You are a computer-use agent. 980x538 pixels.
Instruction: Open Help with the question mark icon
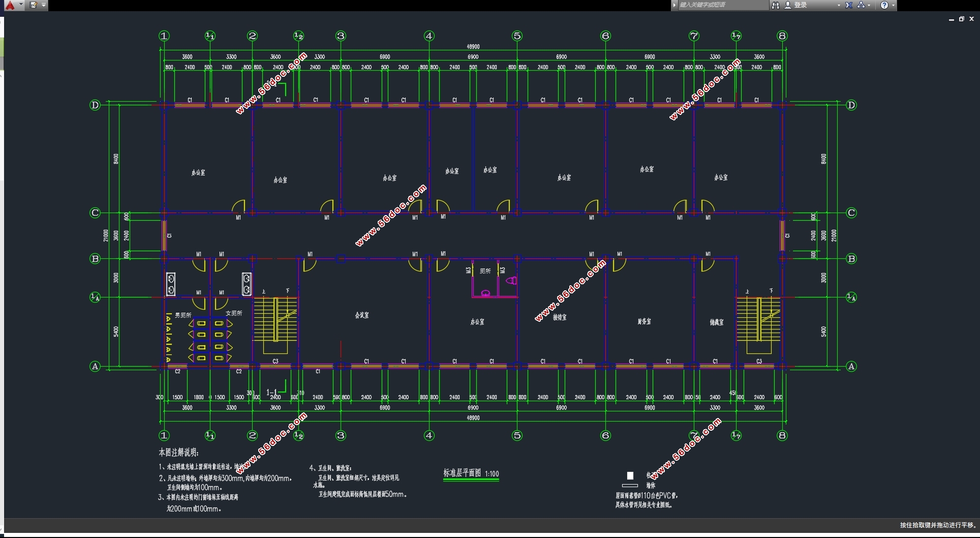click(x=884, y=5)
